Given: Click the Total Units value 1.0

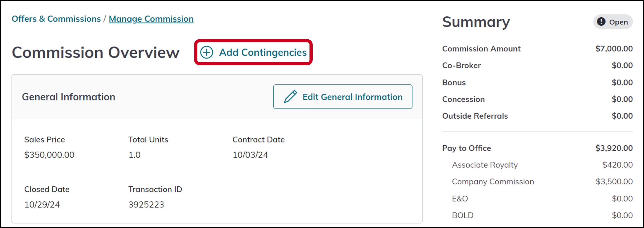Looking at the screenshot, I should coord(134,155).
